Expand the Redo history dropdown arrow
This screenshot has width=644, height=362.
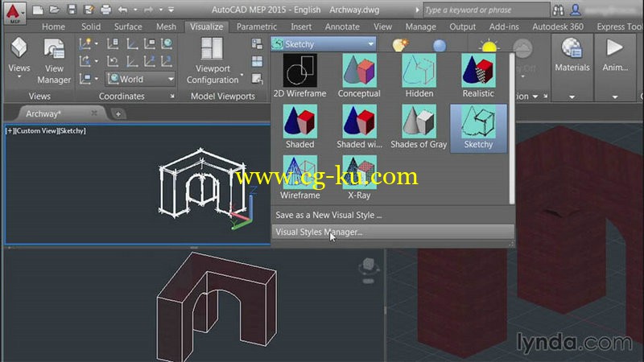pos(160,10)
